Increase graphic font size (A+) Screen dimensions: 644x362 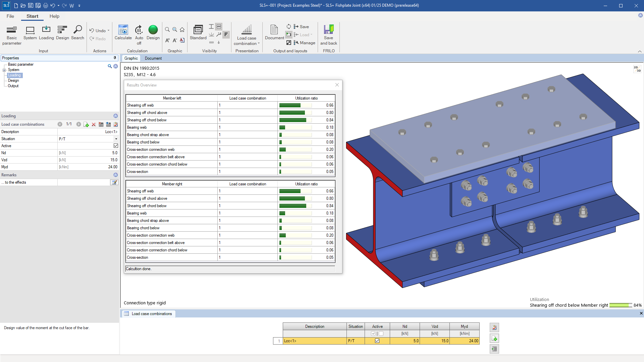point(167,40)
